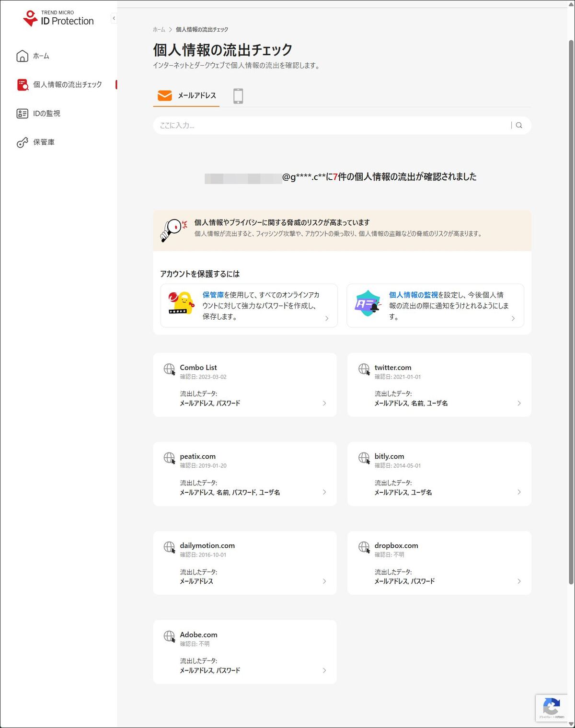
Task: Open the dropbox.com breach card
Action: click(x=439, y=563)
